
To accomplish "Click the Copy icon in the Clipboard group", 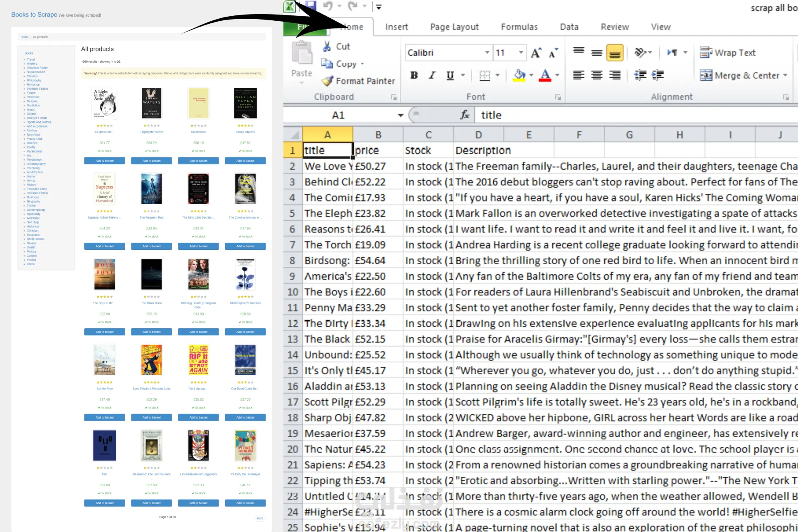I will coord(327,64).
